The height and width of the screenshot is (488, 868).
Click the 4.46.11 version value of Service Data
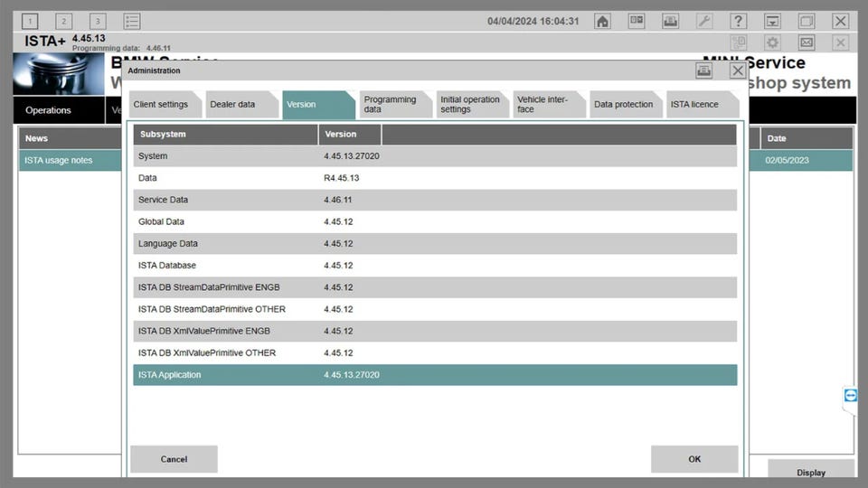point(337,200)
